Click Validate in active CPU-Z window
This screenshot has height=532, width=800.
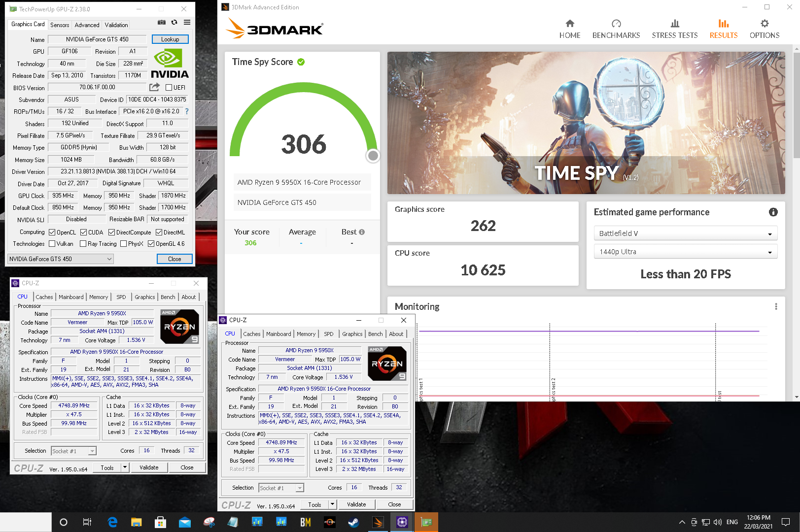[356, 504]
